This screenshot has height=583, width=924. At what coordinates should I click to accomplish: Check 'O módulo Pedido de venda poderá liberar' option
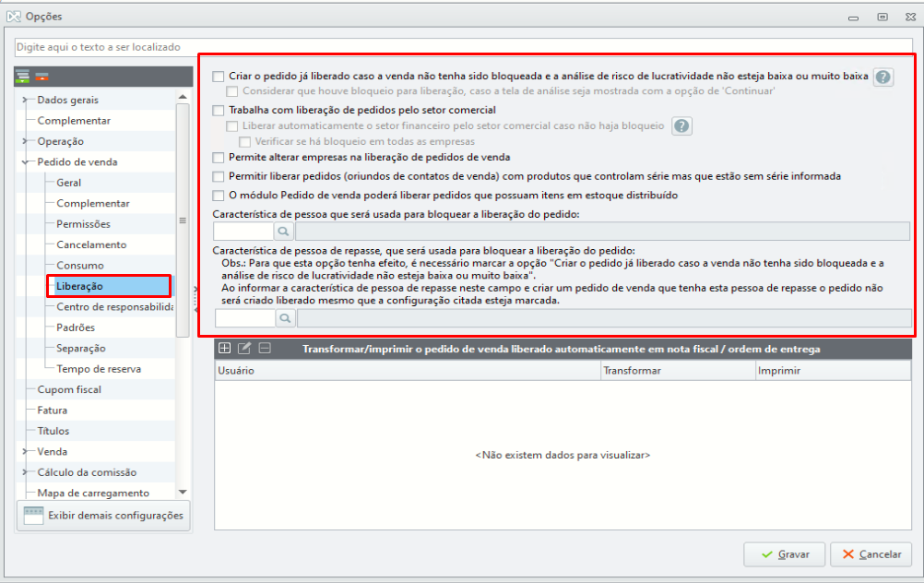pos(219,196)
